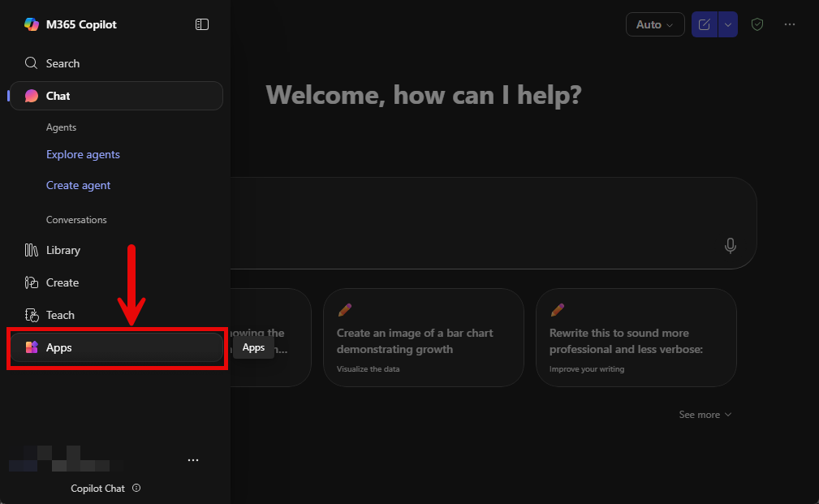This screenshot has width=819, height=504.
Task: Expand the See more suggestions
Action: [x=705, y=414]
